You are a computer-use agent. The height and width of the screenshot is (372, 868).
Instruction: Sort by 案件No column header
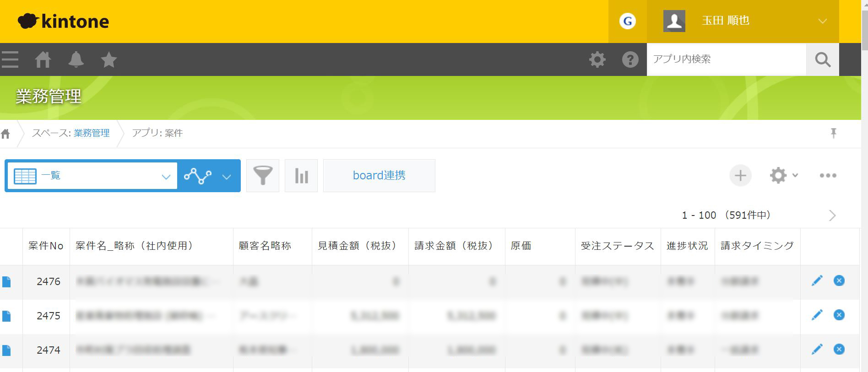46,246
